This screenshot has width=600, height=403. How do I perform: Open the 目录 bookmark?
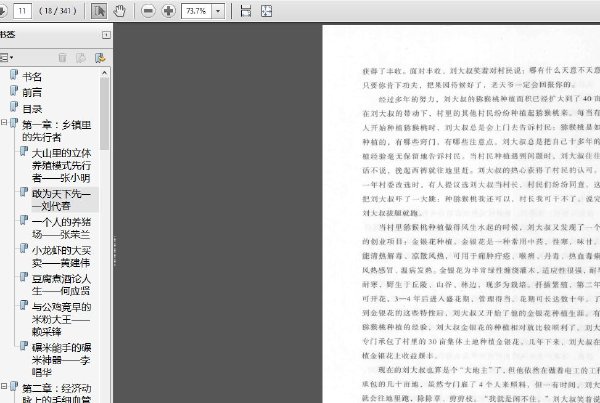click(x=32, y=109)
